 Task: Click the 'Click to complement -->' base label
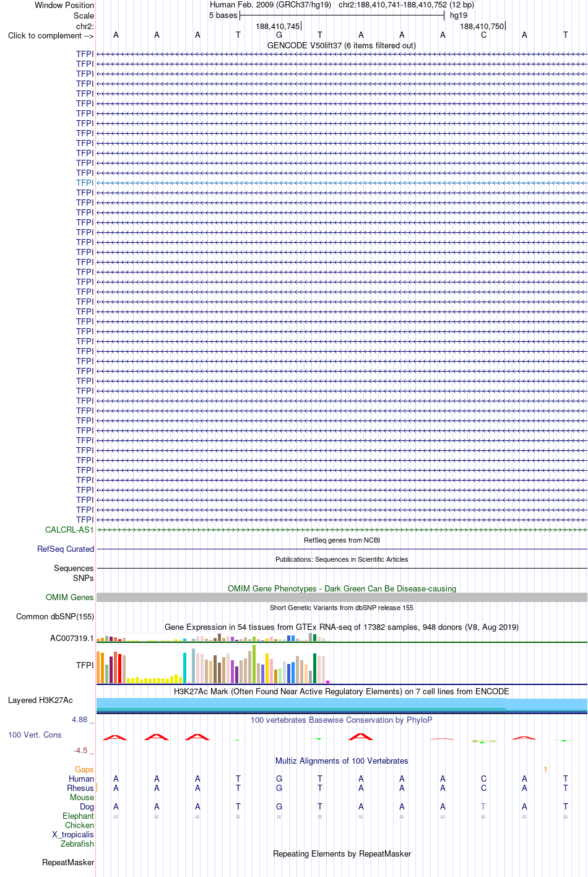51,35
